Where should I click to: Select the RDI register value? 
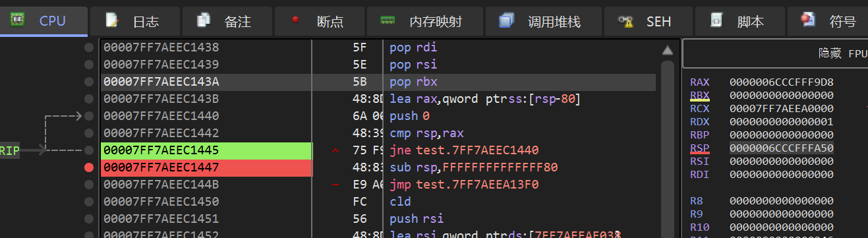coord(782,175)
